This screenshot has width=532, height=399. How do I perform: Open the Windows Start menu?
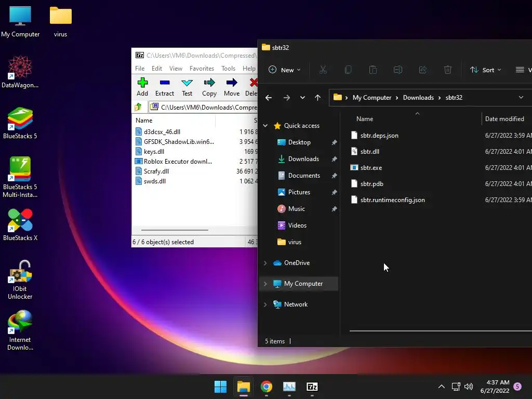pyautogui.click(x=220, y=387)
